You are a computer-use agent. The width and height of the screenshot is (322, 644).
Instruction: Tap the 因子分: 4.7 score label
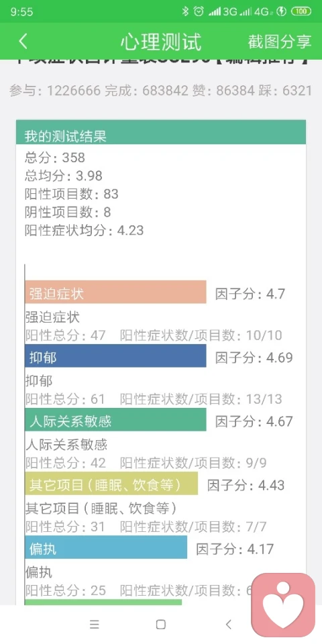(250, 293)
